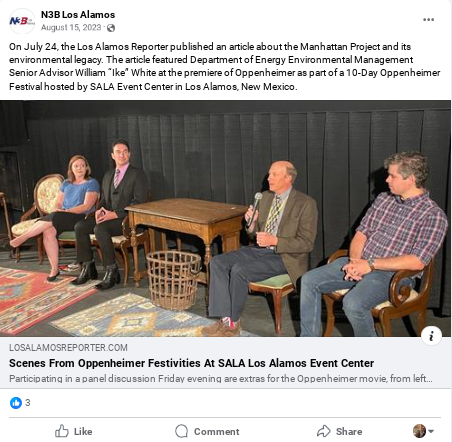Select the small profile avatar for commenting
The width and height of the screenshot is (452, 442).
click(419, 431)
